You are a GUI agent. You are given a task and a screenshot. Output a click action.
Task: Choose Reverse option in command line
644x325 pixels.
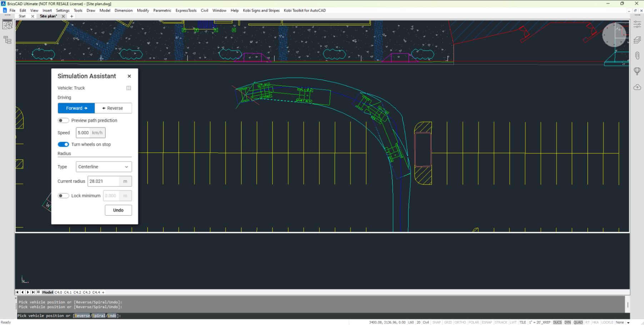[x=82, y=316]
